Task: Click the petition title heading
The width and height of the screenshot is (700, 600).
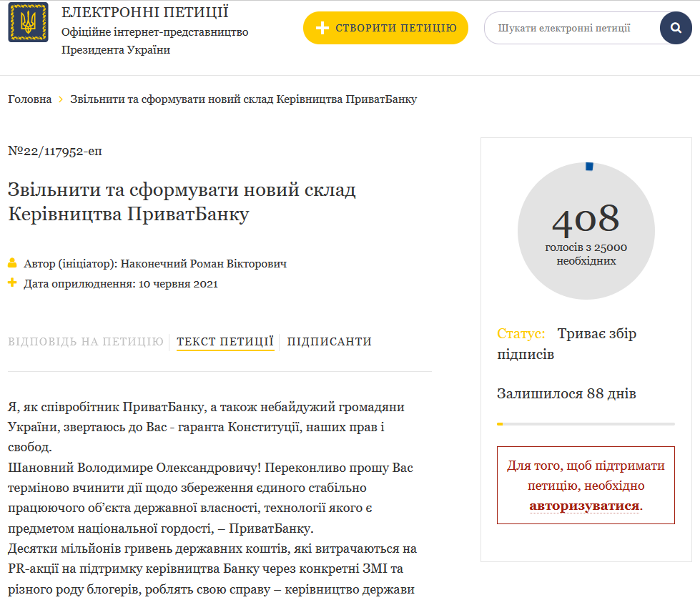Action: tap(182, 202)
